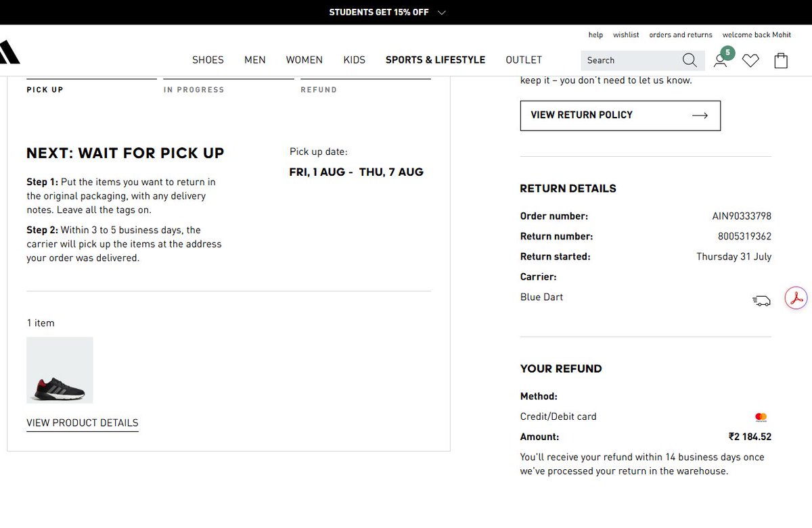Open the WOMEN menu
Viewport: 812px width, 528px height.
coord(304,59)
